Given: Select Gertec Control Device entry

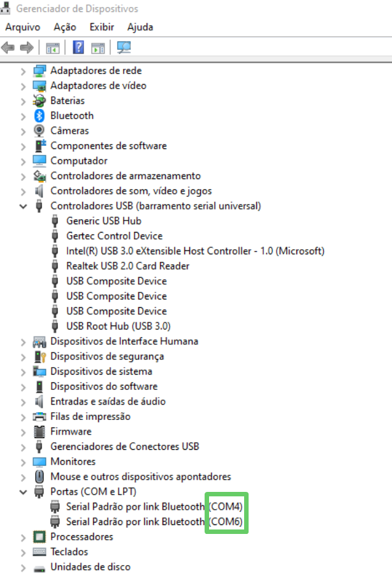Looking at the screenshot, I should [x=114, y=236].
